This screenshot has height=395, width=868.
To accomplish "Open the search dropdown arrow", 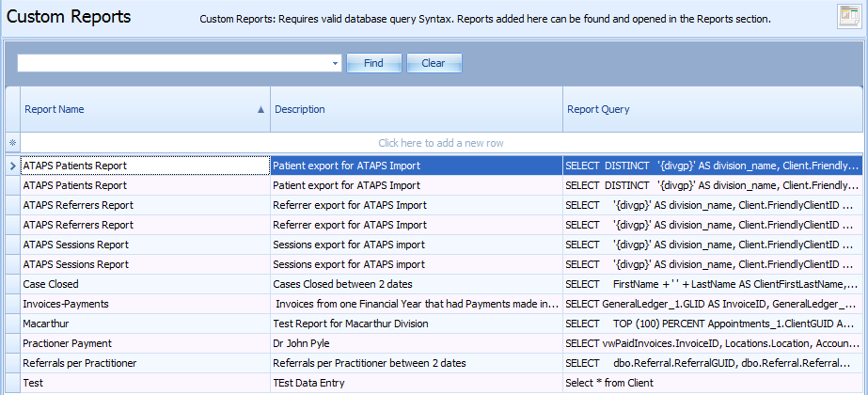I will point(335,64).
